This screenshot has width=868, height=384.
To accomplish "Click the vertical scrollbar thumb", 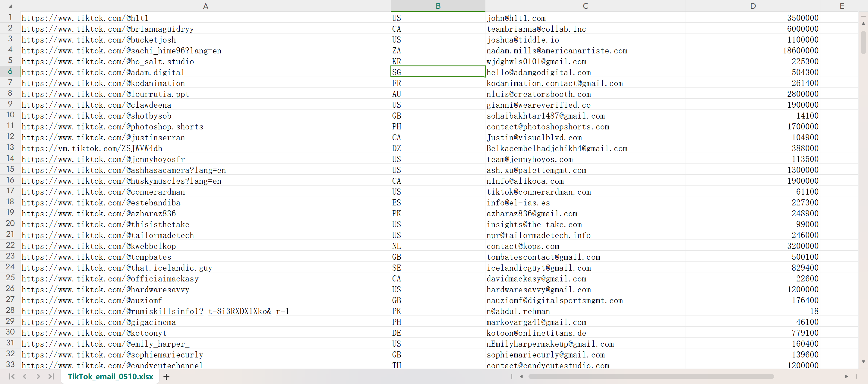I will (863, 42).
